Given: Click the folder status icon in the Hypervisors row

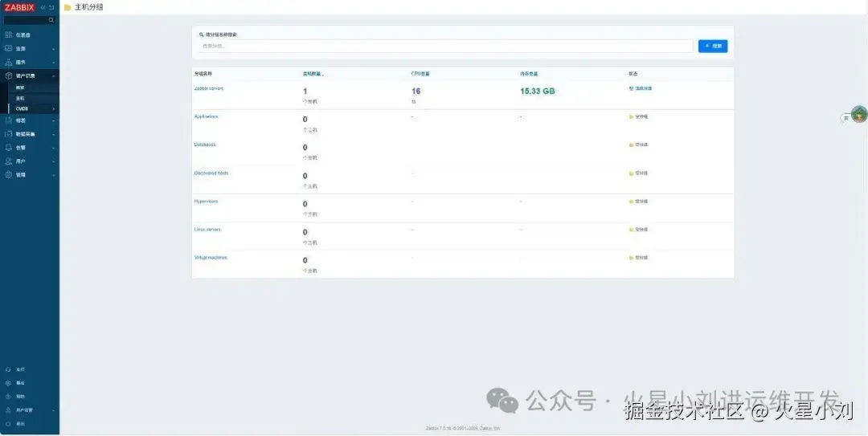Looking at the screenshot, I should [631, 202].
